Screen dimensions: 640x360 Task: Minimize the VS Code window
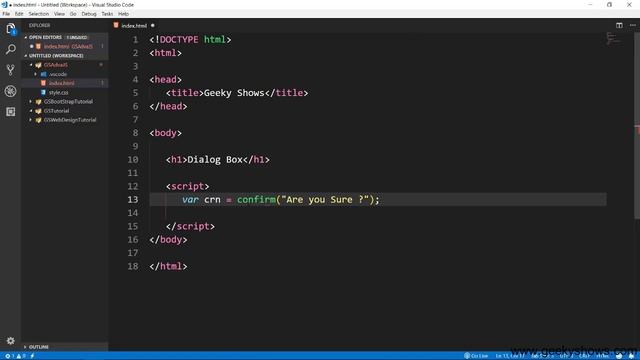(x=590, y=4)
